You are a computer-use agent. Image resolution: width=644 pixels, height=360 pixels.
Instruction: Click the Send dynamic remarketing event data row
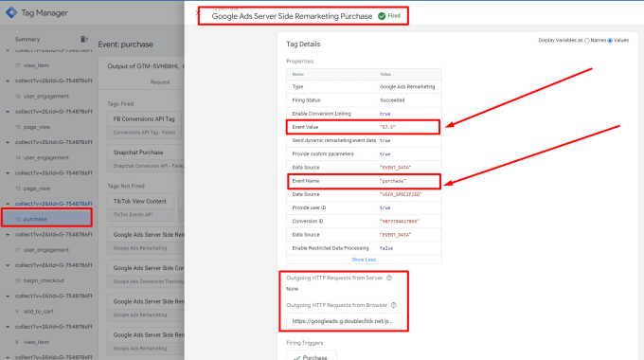click(364, 140)
